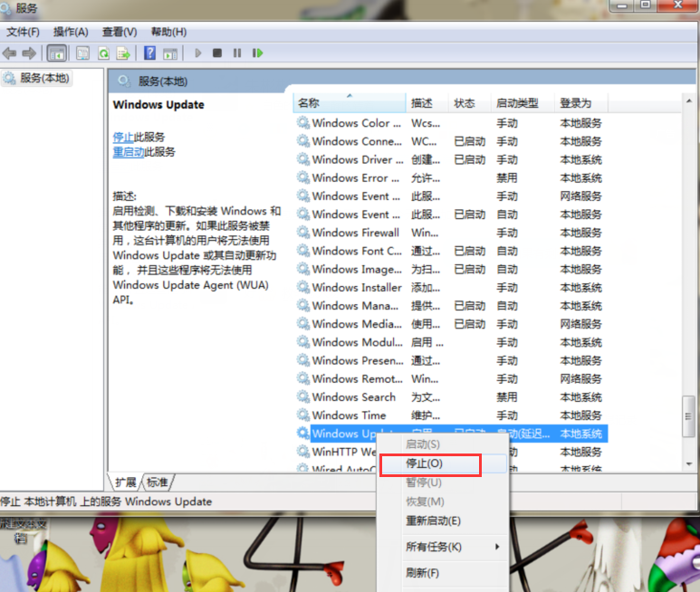Select the Windows Color service row
Screen dimensions: 700x592
click(x=450, y=123)
